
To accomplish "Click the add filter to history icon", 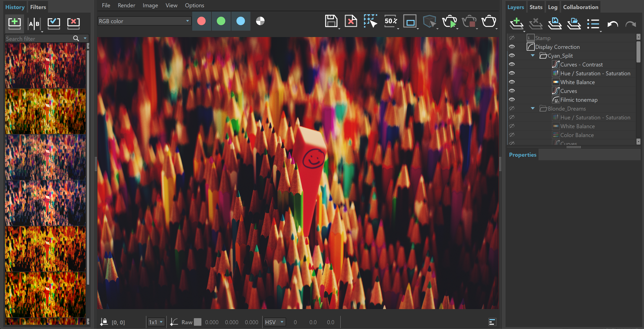I will pos(14,23).
